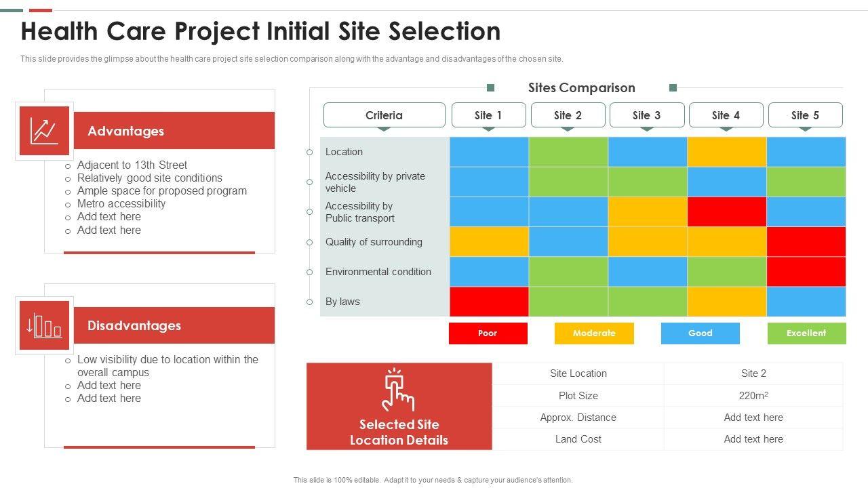
Task: Click the Site 1 column header
Action: pos(489,115)
